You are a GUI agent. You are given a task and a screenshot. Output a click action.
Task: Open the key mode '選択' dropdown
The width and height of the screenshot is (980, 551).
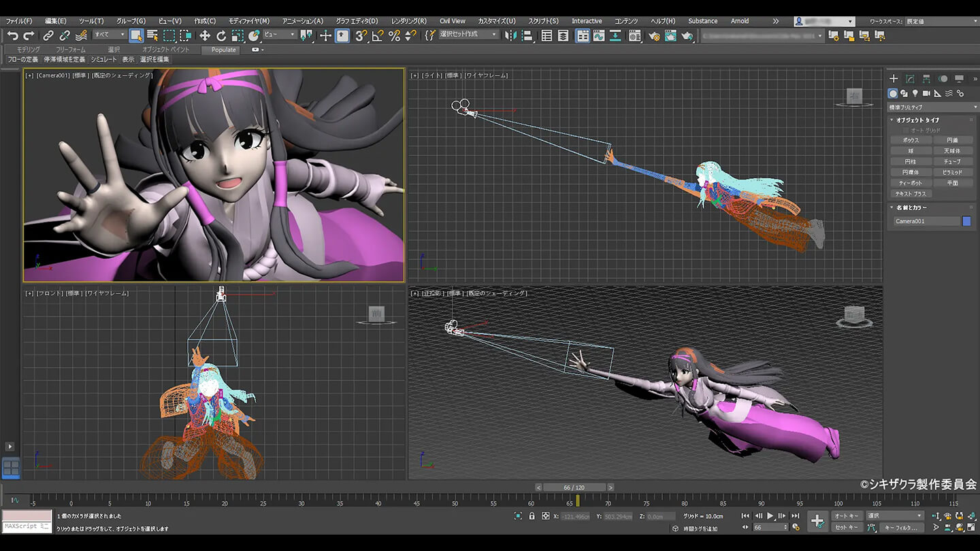tap(895, 516)
